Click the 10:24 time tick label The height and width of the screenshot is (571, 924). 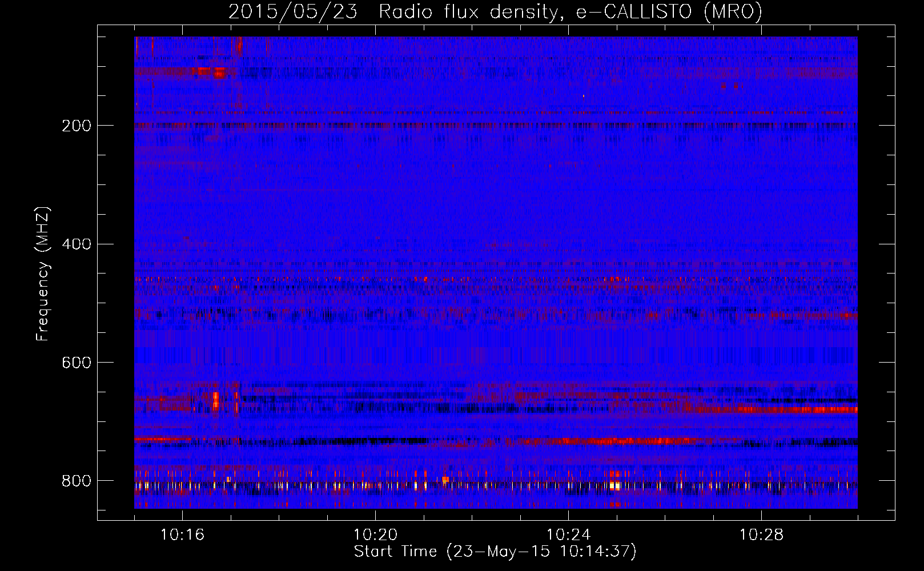(x=569, y=534)
